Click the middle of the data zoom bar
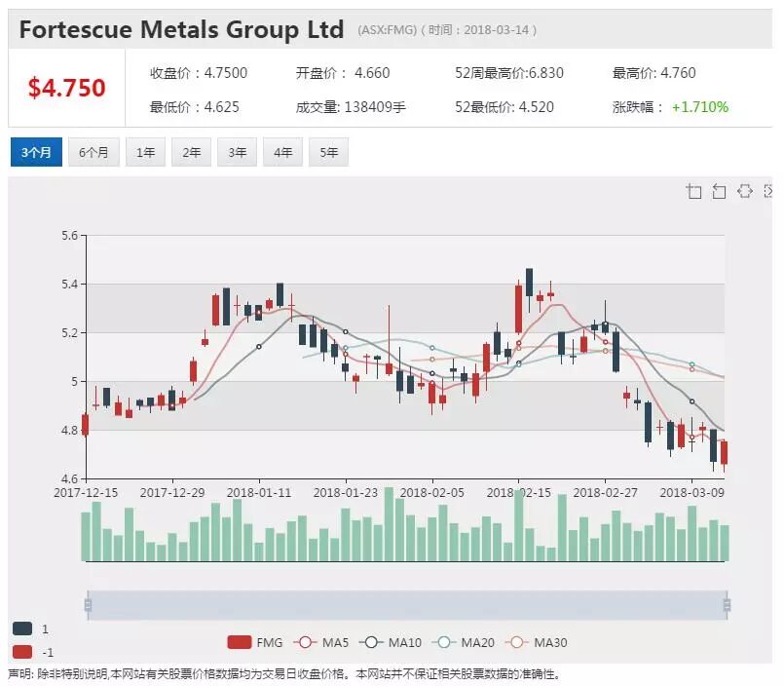 coord(407,605)
